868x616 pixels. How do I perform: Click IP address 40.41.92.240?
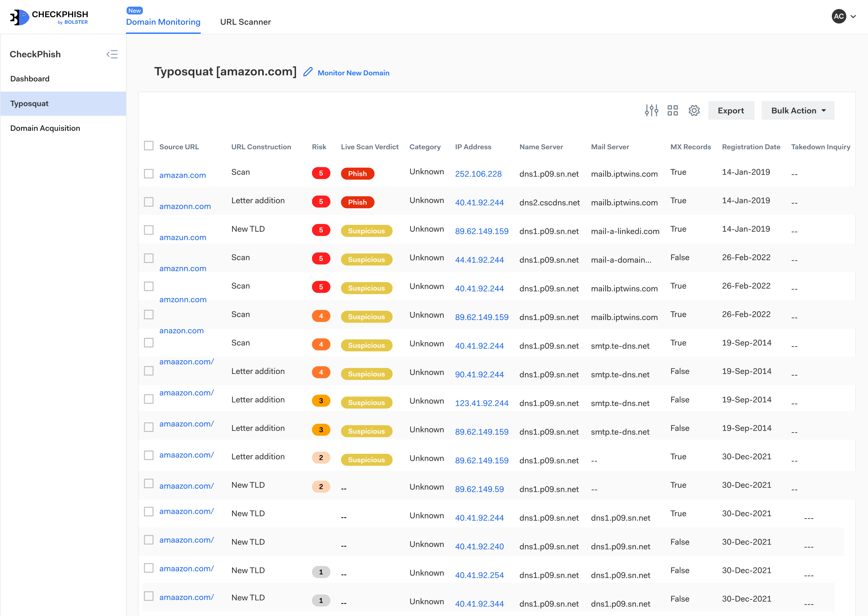[x=480, y=547]
